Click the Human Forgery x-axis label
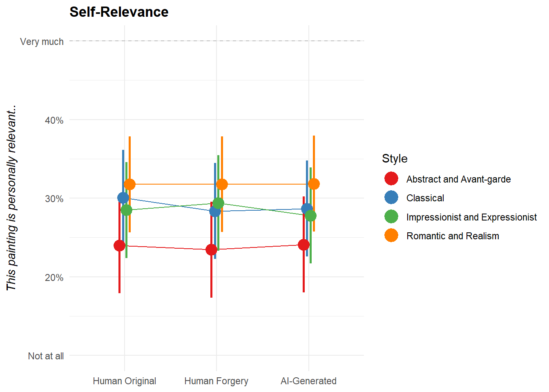The width and height of the screenshot is (549, 392). click(216, 381)
